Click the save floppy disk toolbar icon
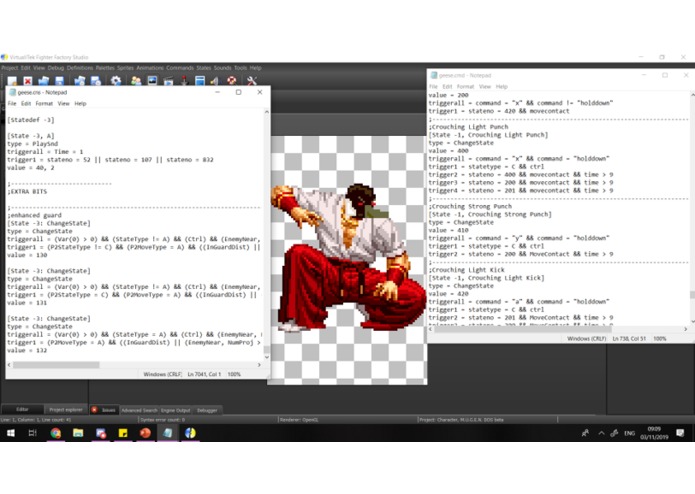Screen dimensions: 695x494 coord(59,81)
